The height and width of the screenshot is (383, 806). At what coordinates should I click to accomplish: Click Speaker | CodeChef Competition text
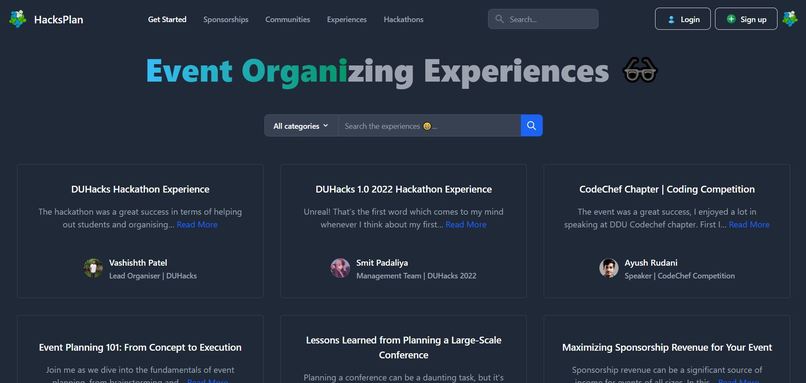pyautogui.click(x=680, y=276)
